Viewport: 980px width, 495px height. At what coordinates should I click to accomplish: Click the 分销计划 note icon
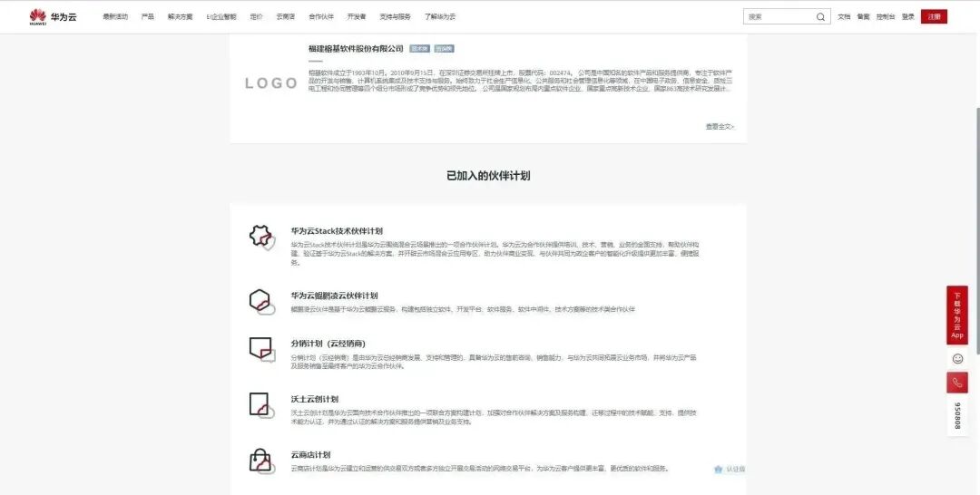pos(262,350)
